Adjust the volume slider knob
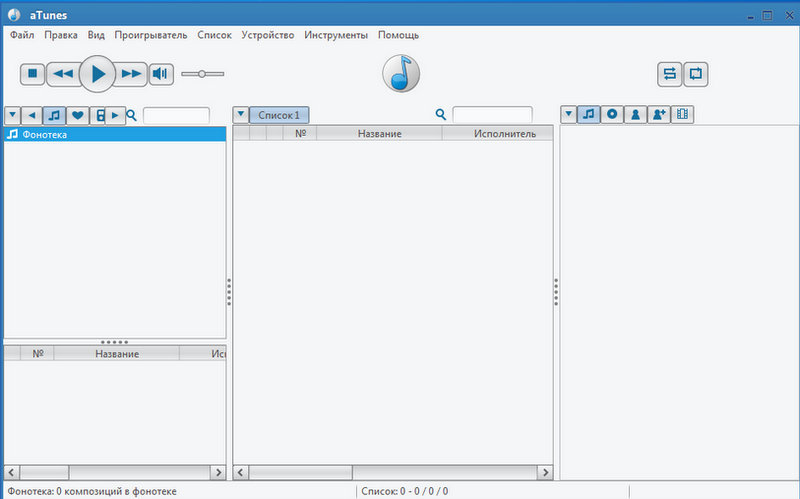 click(202, 74)
